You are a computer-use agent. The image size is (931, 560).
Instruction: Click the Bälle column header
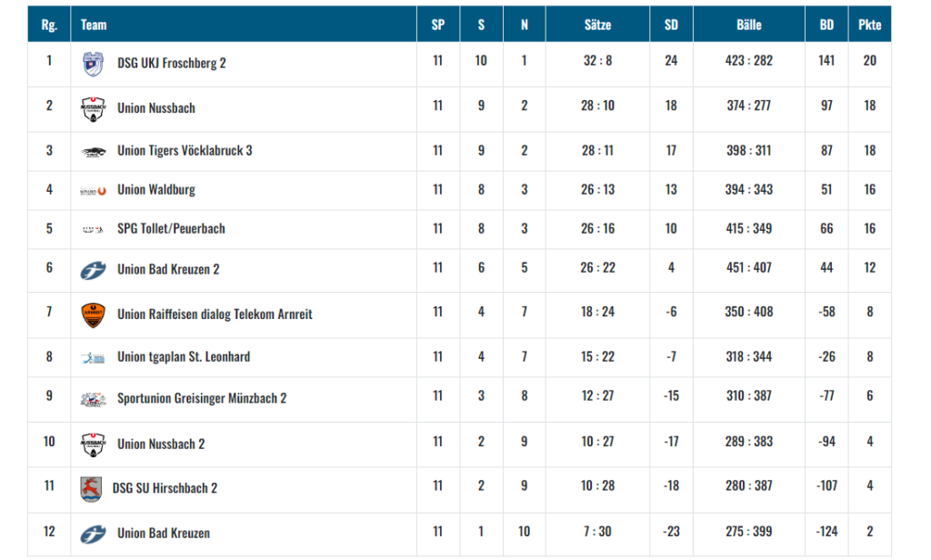point(748,25)
